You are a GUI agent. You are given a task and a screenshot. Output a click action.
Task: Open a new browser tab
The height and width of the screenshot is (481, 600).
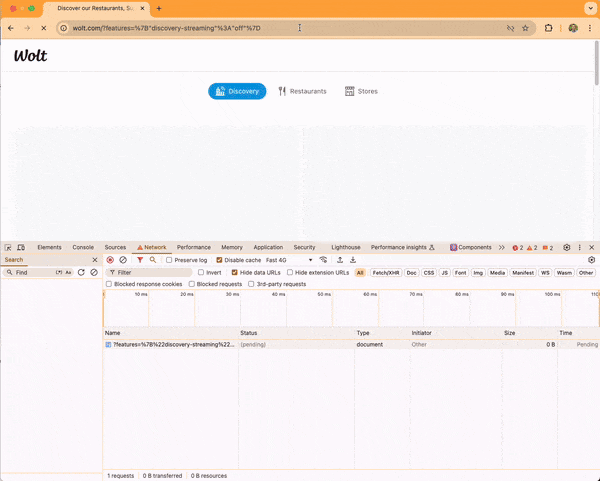(x=159, y=8)
